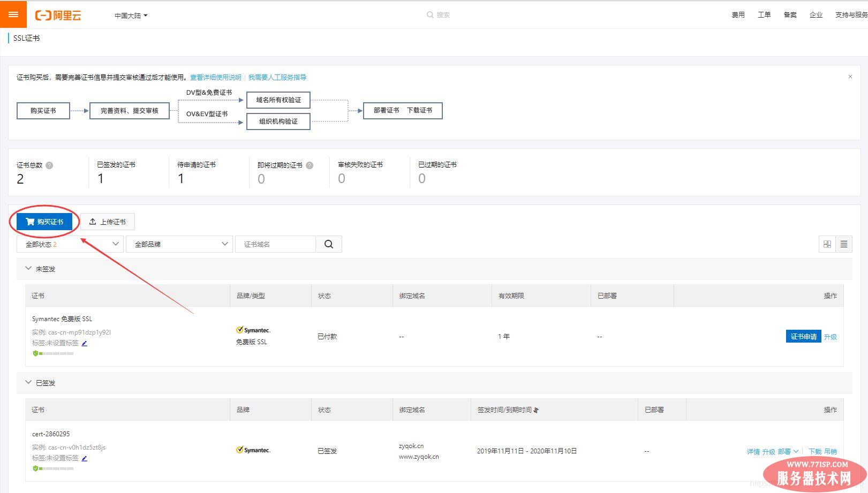Close the certificate workflow guide panel

coord(850,77)
